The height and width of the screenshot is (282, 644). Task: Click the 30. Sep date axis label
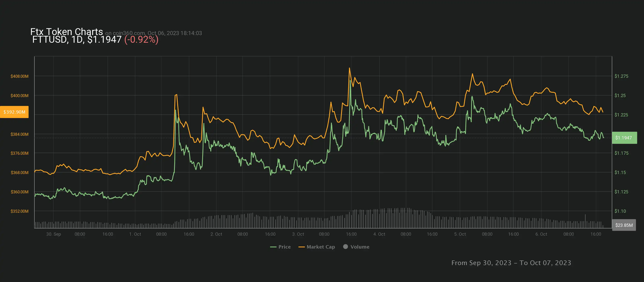(x=54, y=234)
